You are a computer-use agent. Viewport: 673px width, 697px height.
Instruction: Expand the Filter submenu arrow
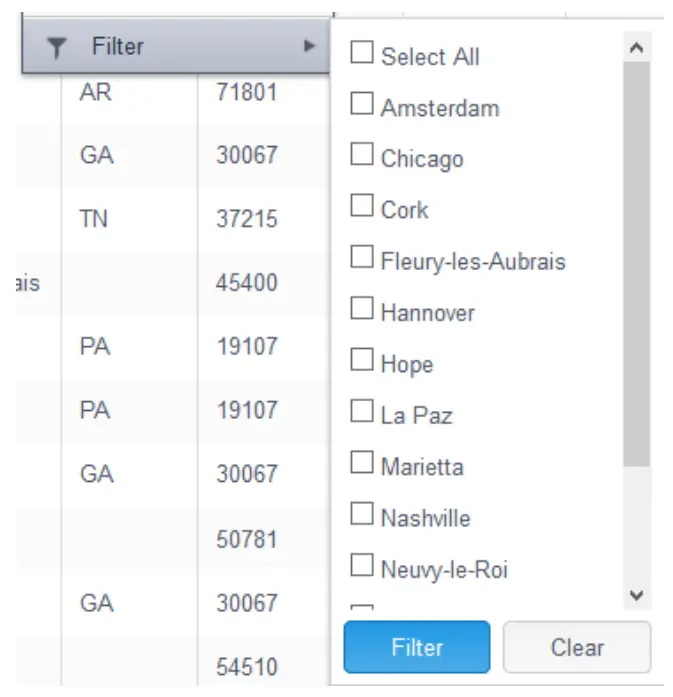pyautogui.click(x=310, y=46)
